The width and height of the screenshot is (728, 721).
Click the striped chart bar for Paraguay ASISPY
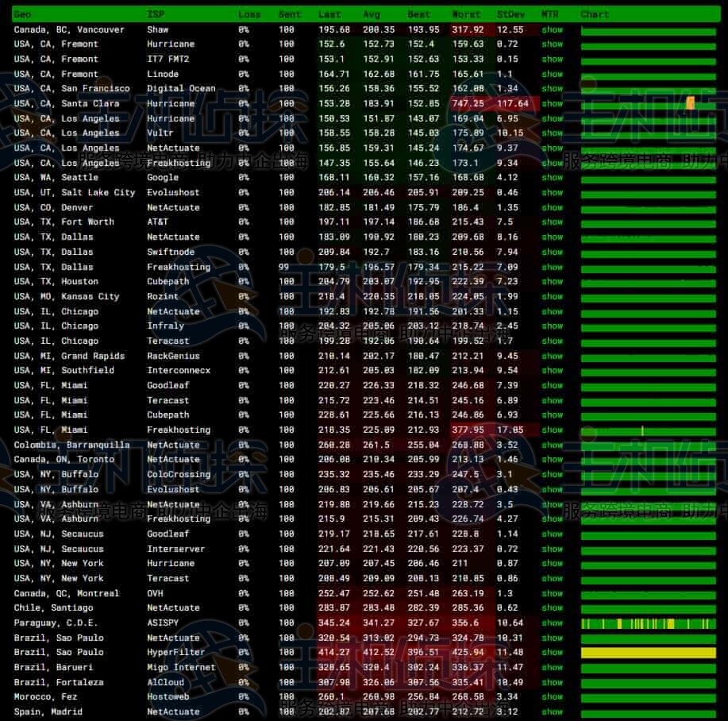coord(648,623)
